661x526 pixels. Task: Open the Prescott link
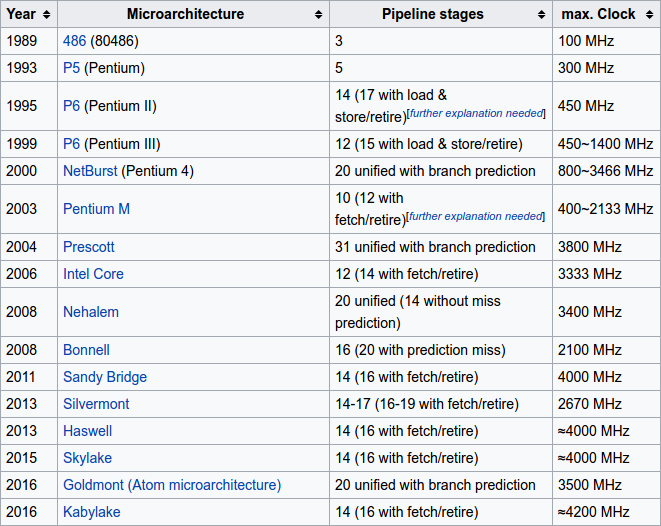tap(89, 247)
